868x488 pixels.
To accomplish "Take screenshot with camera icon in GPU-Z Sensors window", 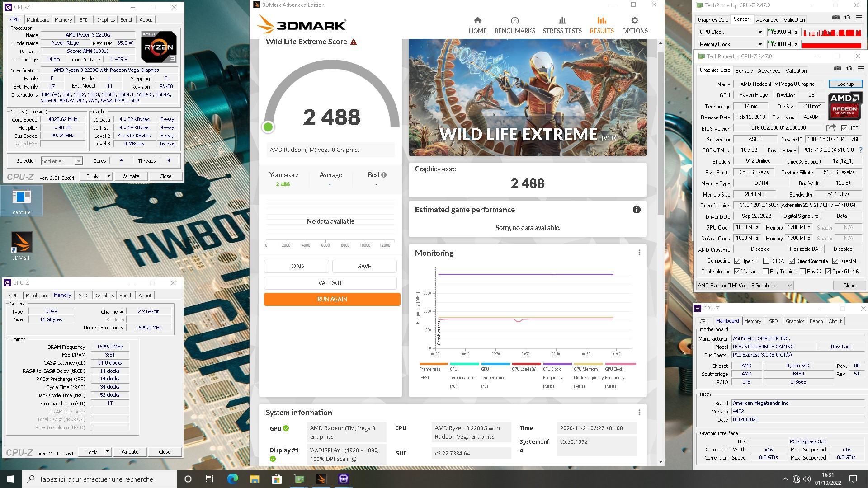I will 836,18.
